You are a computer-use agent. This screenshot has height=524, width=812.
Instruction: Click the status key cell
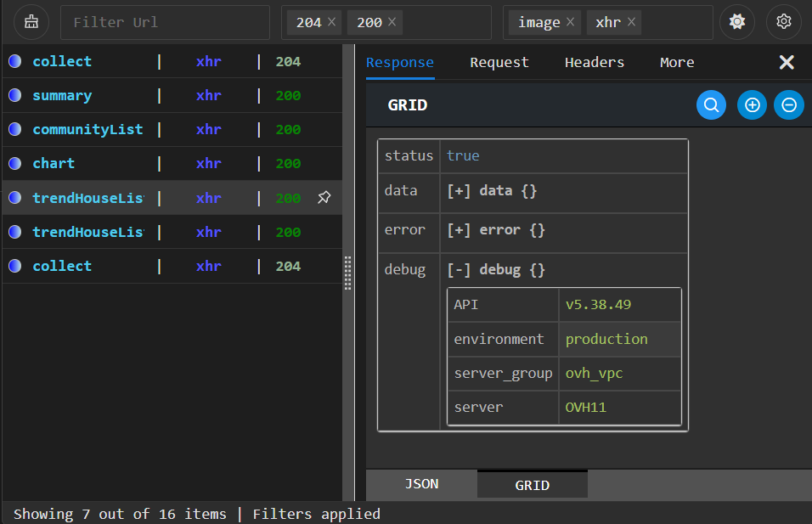point(409,156)
